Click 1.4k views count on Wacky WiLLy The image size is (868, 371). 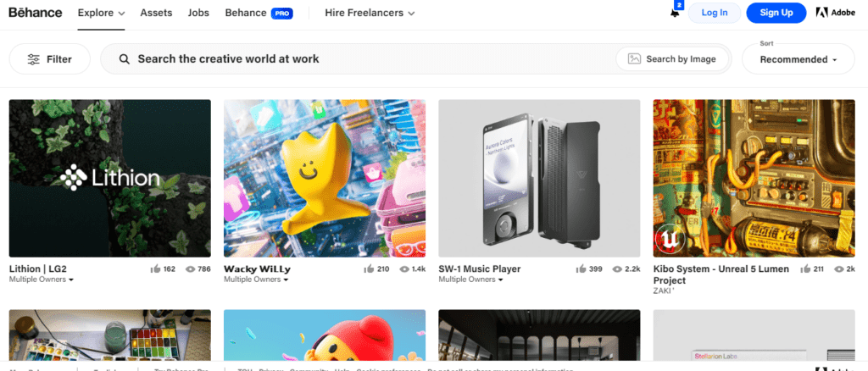(x=419, y=269)
